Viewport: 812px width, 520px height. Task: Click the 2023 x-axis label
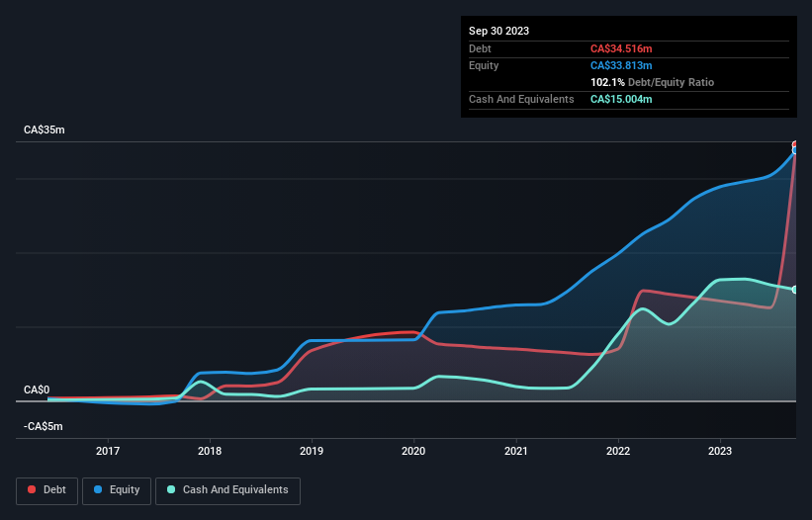[720, 451]
